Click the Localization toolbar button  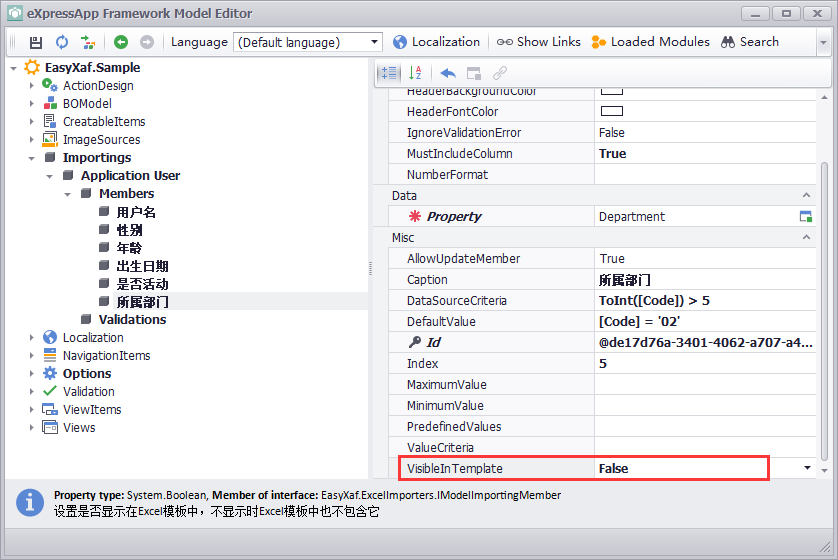(x=436, y=42)
